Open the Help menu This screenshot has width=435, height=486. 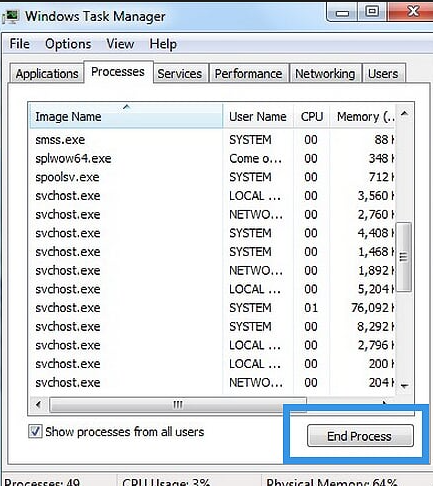click(163, 44)
